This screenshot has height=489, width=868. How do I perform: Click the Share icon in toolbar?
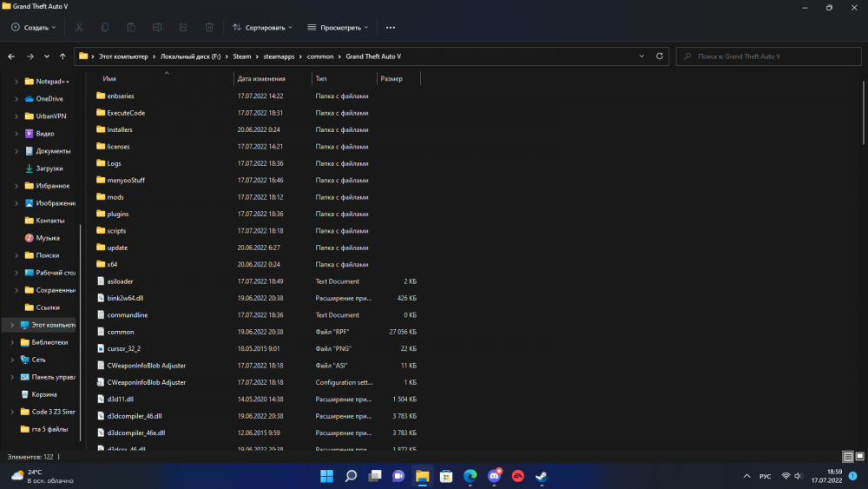[183, 27]
